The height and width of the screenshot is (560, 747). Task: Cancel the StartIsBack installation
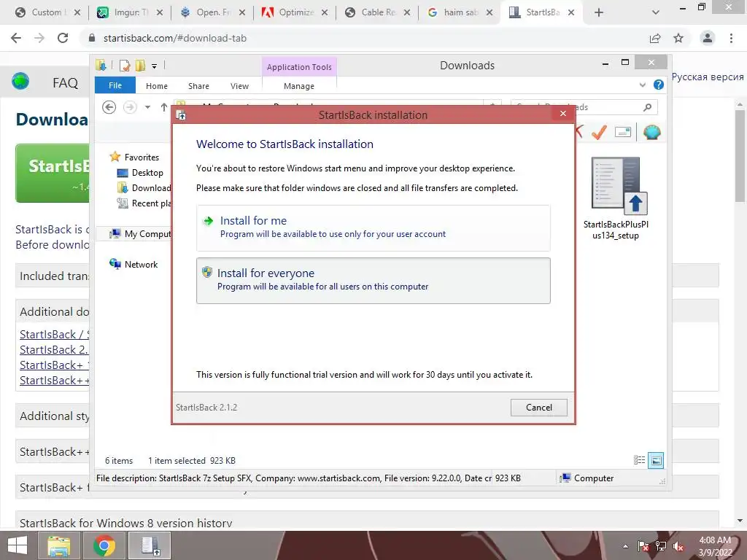(539, 408)
